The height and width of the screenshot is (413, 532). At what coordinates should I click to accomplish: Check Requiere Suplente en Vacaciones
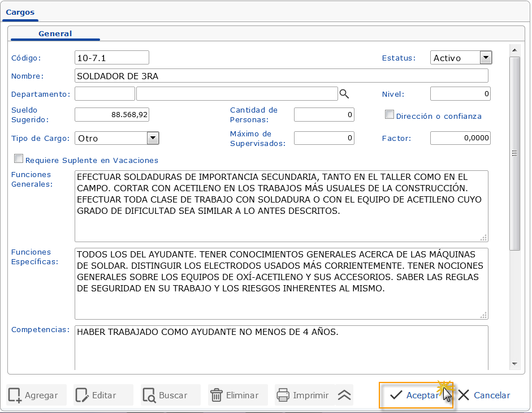pyautogui.click(x=19, y=159)
